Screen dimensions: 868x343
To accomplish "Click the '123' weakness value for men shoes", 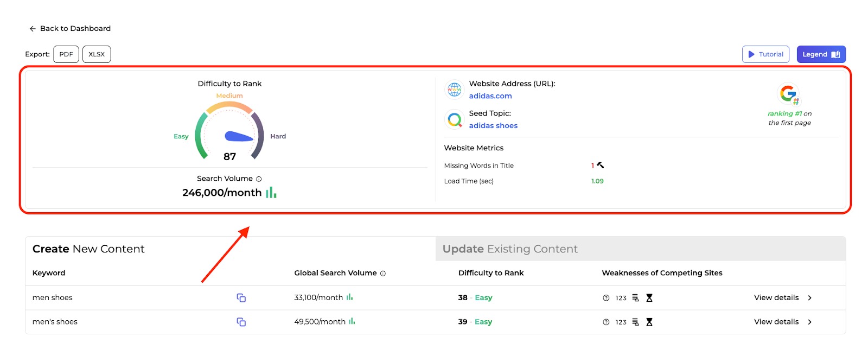I will (621, 298).
